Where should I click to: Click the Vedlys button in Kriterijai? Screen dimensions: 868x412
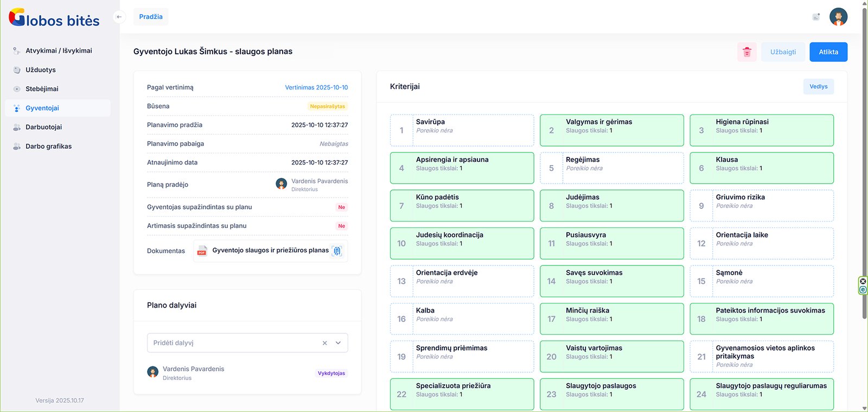(x=818, y=87)
